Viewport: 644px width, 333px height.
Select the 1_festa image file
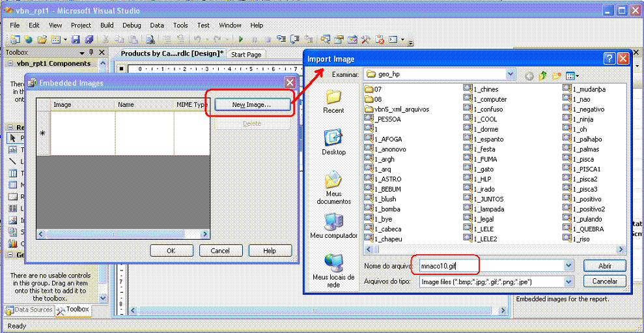pyautogui.click(x=479, y=149)
